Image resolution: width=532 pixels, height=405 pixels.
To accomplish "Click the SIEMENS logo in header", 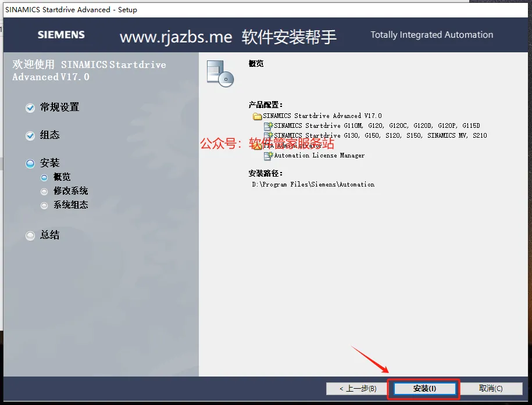I will [61, 35].
